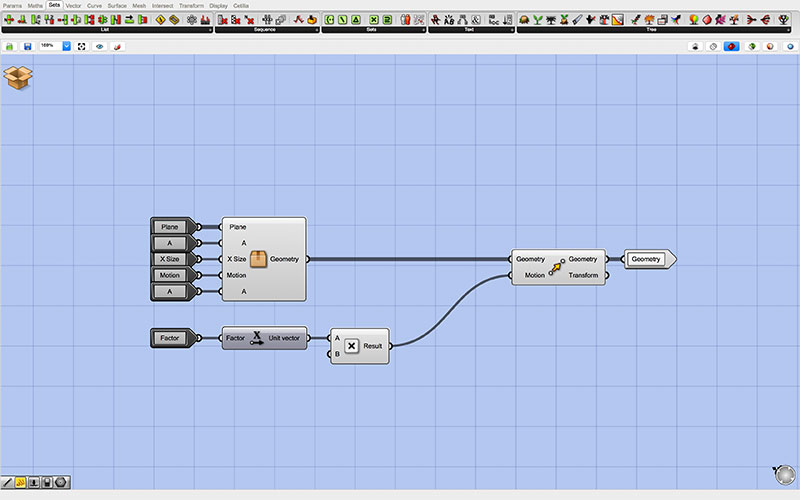The width and height of the screenshot is (800, 500).
Task: Click the compass widget in canvas corner
Action: coord(784,474)
